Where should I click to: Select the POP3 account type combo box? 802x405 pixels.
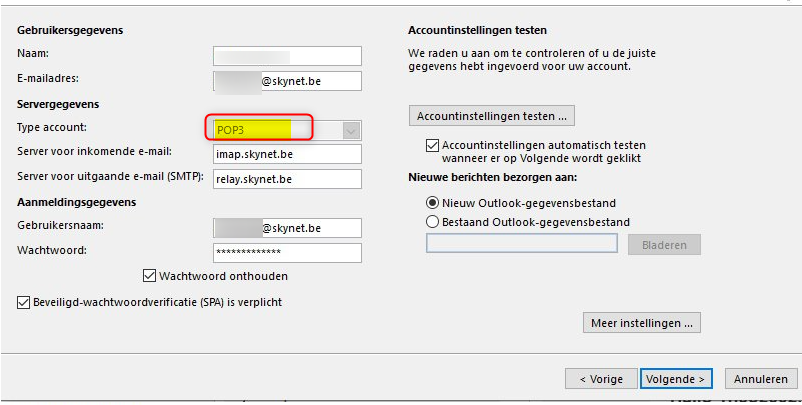pos(277,130)
